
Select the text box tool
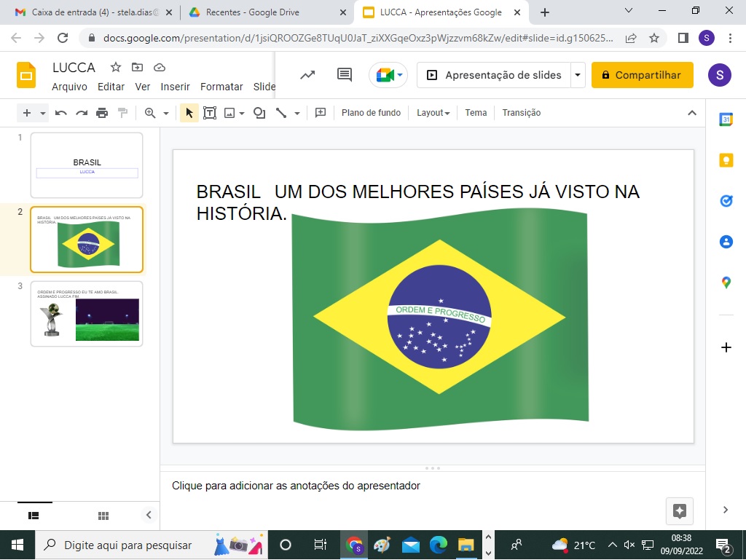[210, 113]
